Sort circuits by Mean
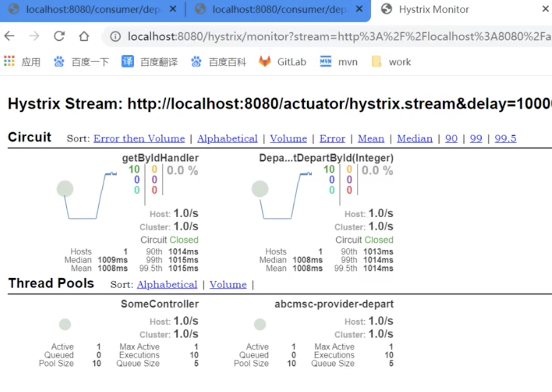Screen dimensions: 552x392 tap(371, 139)
